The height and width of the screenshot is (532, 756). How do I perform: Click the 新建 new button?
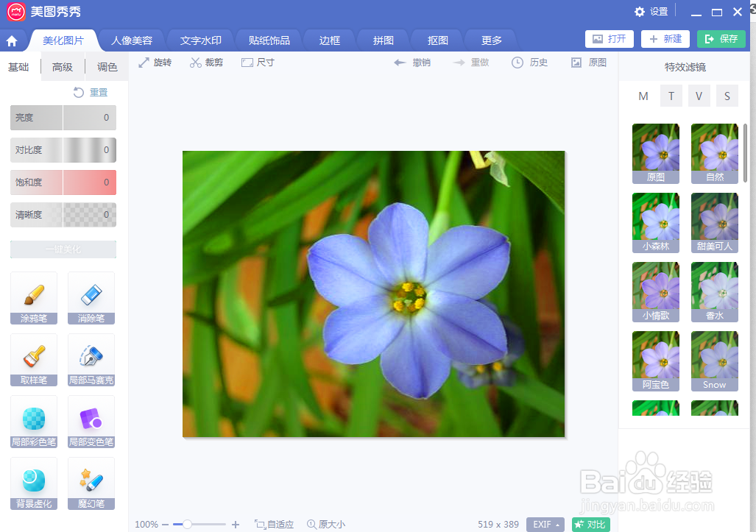click(665, 39)
